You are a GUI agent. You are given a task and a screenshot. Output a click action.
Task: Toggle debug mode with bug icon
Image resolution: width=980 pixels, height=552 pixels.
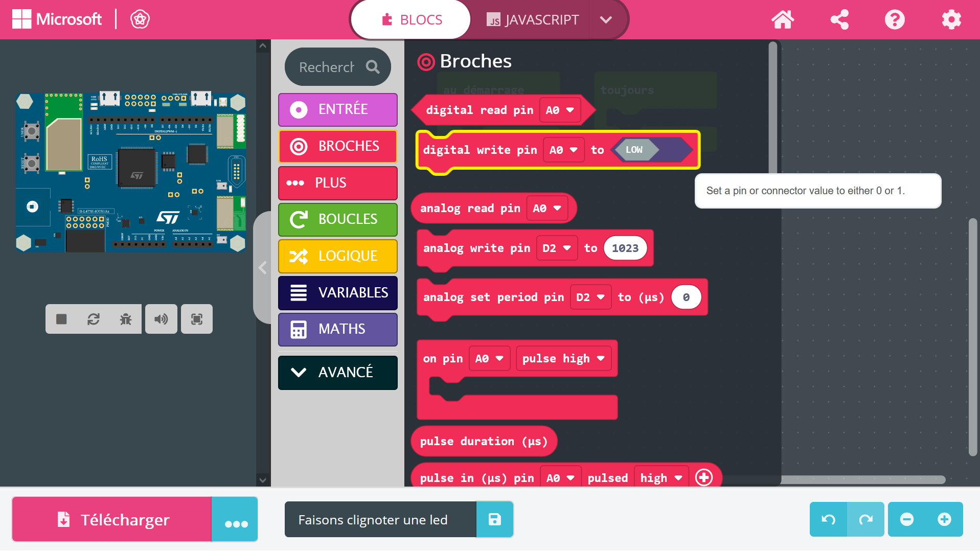tap(126, 319)
